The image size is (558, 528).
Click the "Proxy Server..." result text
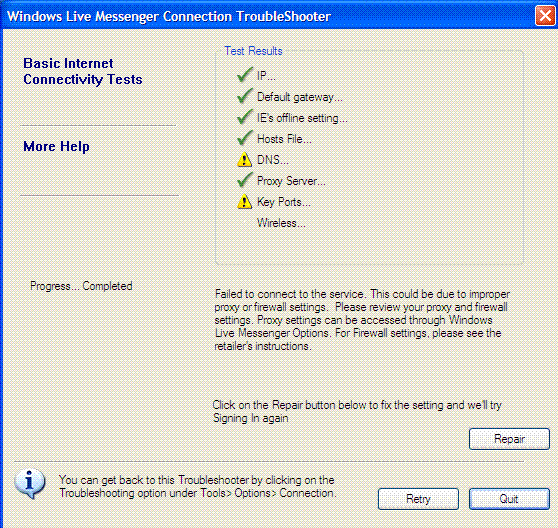(291, 181)
